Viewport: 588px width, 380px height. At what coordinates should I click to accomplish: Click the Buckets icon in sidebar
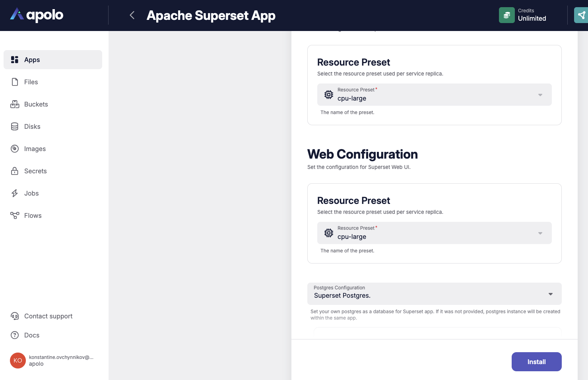click(x=15, y=104)
